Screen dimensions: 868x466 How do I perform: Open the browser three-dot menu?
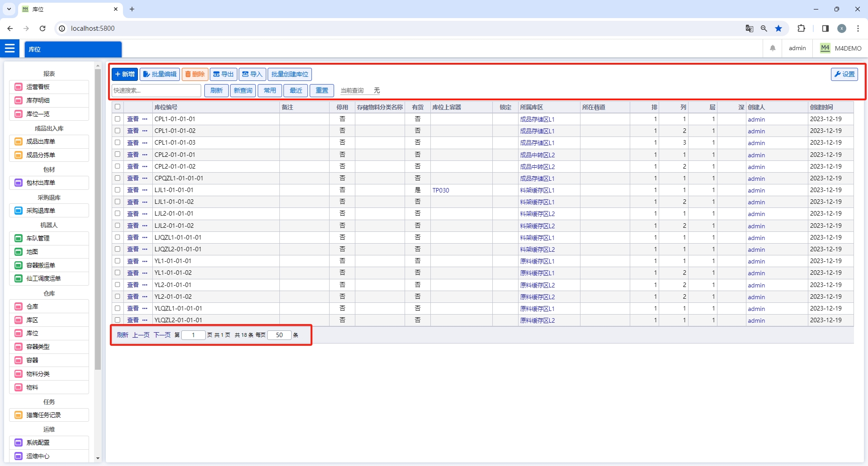858,28
